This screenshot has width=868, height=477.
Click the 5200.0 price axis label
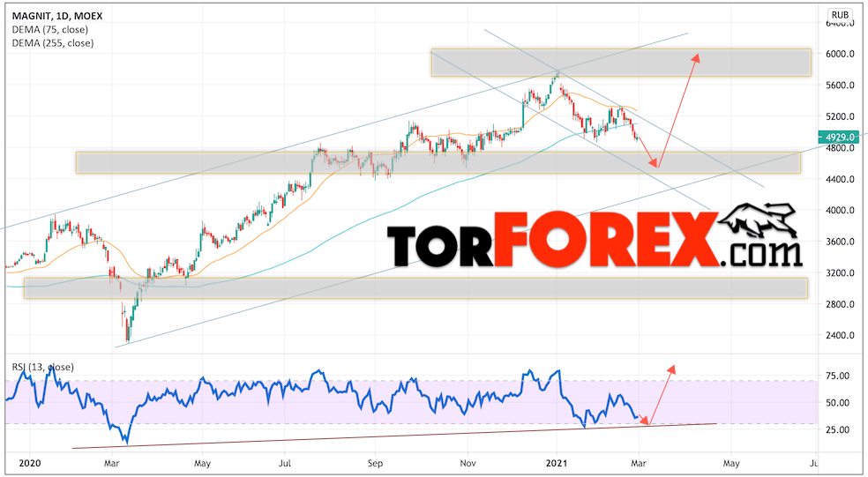tap(840, 116)
